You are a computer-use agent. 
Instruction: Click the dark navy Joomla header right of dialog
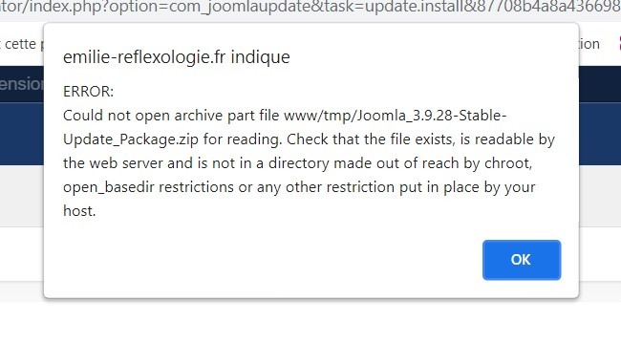pyautogui.click(x=600, y=84)
